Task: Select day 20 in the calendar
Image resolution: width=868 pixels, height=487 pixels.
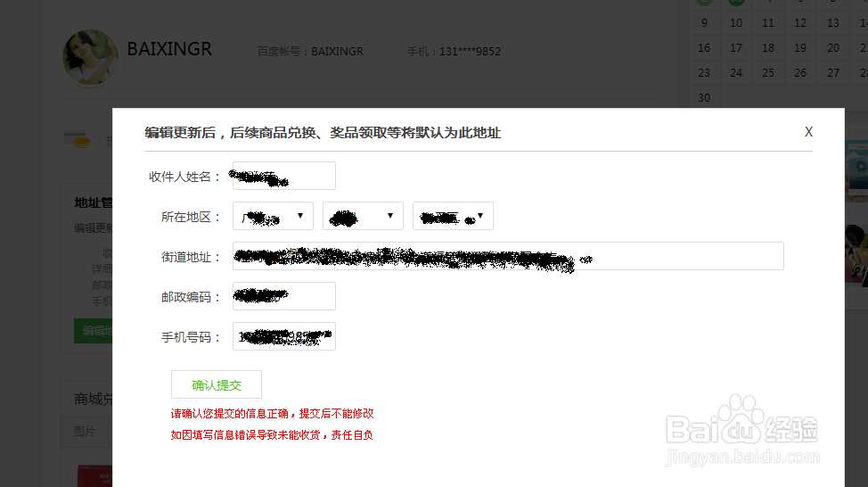Action: tap(833, 47)
